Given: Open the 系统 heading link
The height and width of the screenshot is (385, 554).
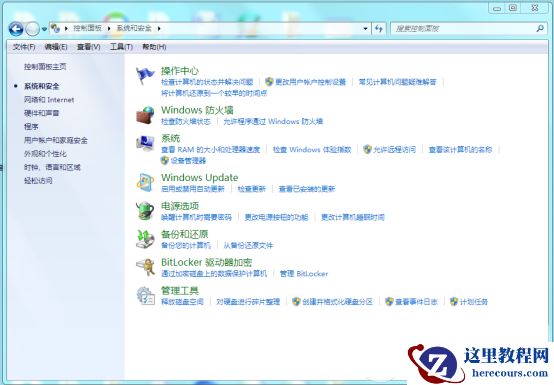Looking at the screenshot, I should click(170, 138).
